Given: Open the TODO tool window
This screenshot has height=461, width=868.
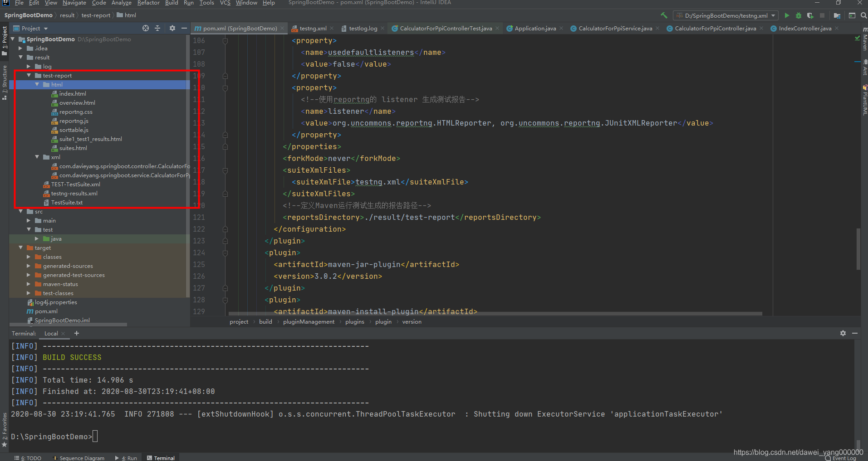Looking at the screenshot, I should [x=28, y=458].
